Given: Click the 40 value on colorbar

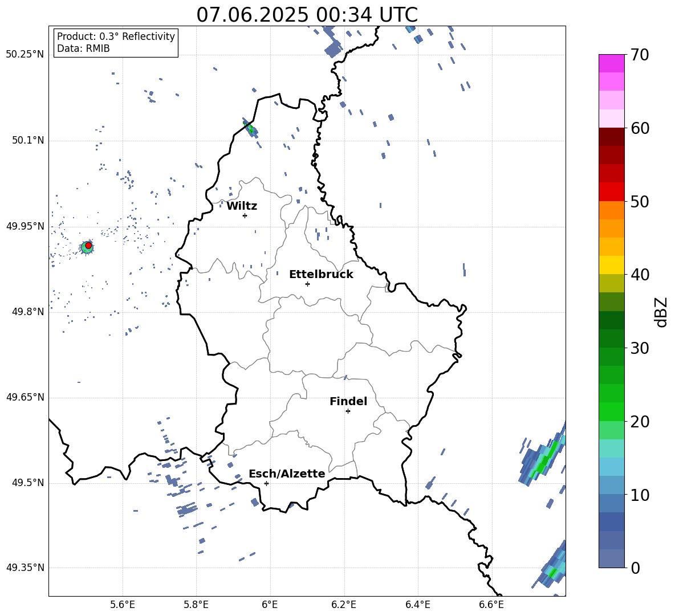Looking at the screenshot, I should pyautogui.click(x=640, y=275).
